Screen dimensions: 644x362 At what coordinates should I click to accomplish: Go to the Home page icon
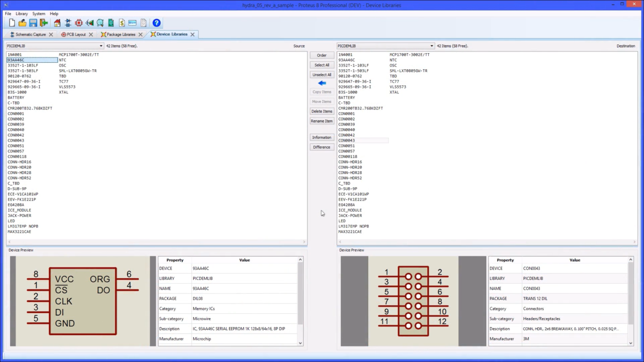pyautogui.click(x=57, y=23)
